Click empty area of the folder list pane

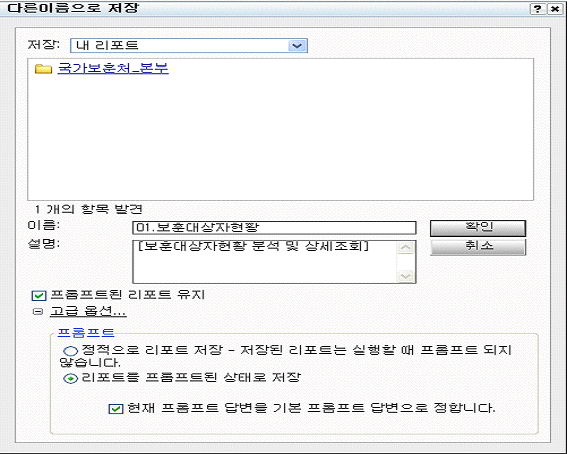280,137
